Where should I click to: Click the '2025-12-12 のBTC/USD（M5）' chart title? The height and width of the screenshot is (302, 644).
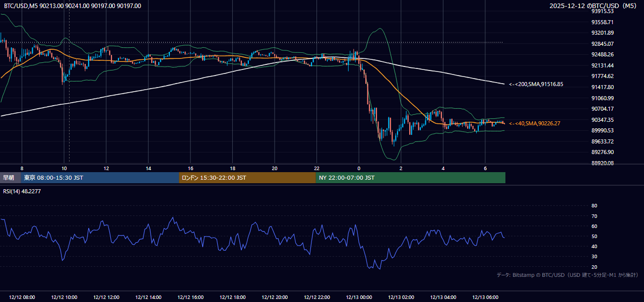click(x=594, y=6)
